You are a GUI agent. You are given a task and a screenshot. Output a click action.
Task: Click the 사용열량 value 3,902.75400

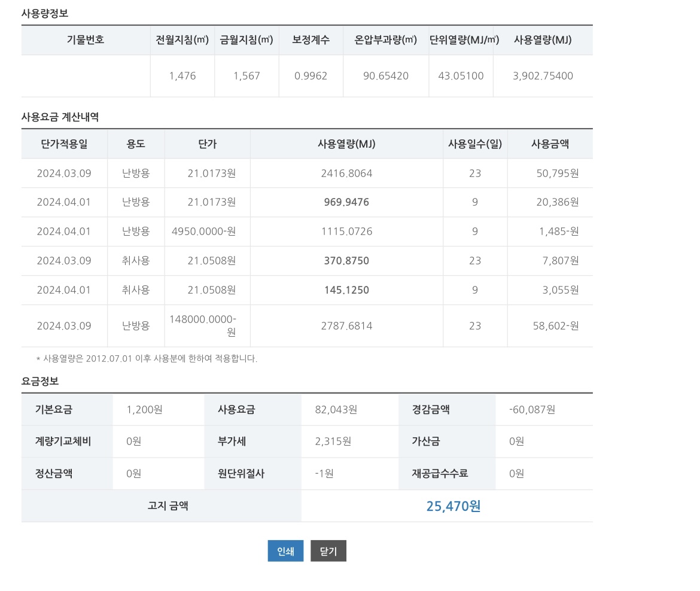point(543,76)
